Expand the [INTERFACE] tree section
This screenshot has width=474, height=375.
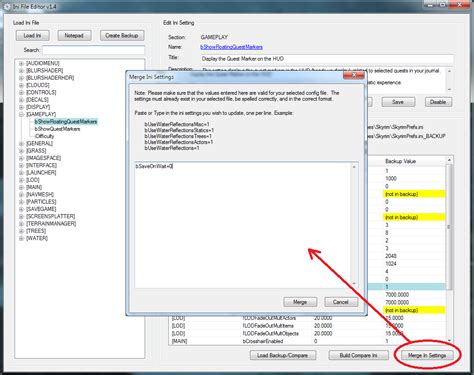click(x=21, y=165)
